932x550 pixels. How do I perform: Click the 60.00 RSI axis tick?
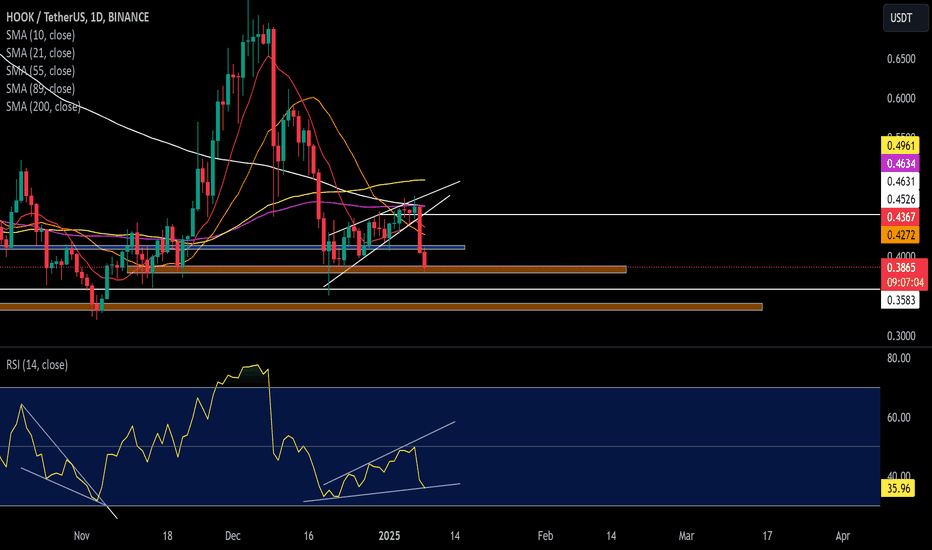899,417
